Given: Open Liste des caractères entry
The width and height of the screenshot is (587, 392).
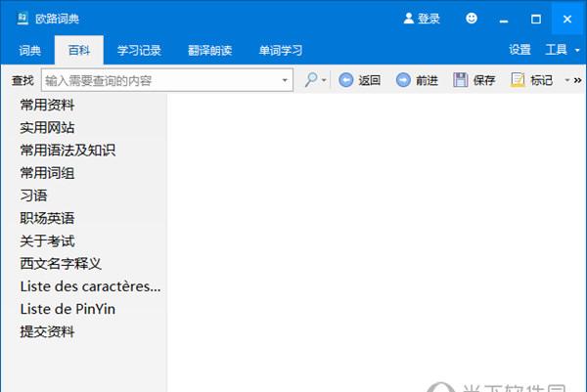Looking at the screenshot, I should tap(90, 286).
